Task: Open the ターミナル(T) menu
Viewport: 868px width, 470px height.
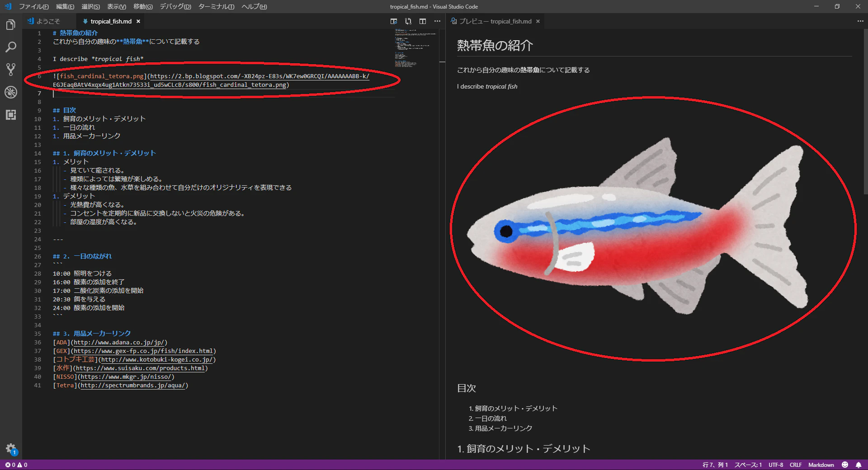Action: click(x=216, y=7)
